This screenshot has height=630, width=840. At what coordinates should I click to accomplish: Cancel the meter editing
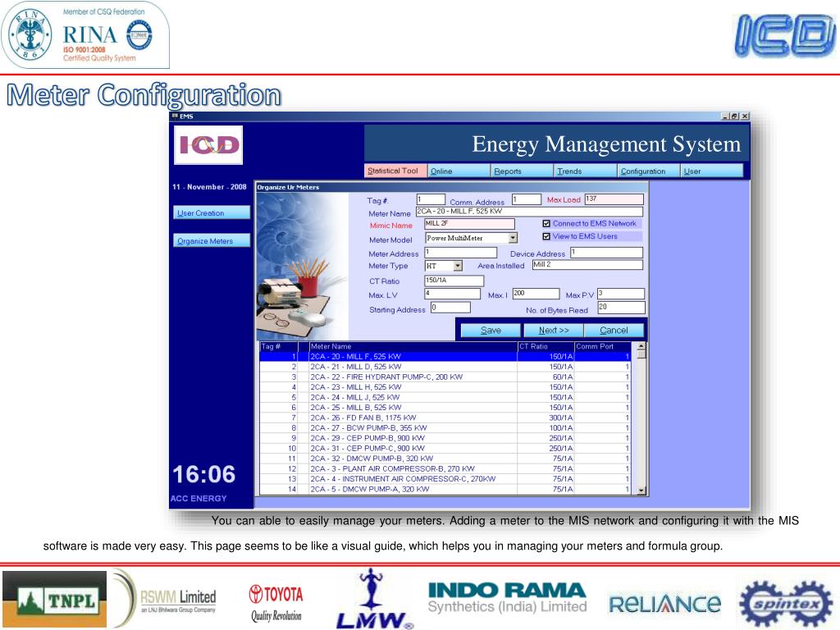[x=614, y=331]
